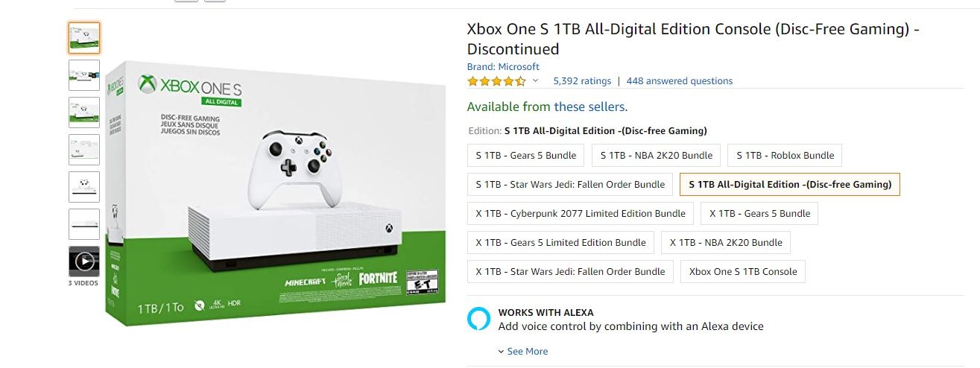
Task: Select the first product image thumbnail
Action: [83, 38]
